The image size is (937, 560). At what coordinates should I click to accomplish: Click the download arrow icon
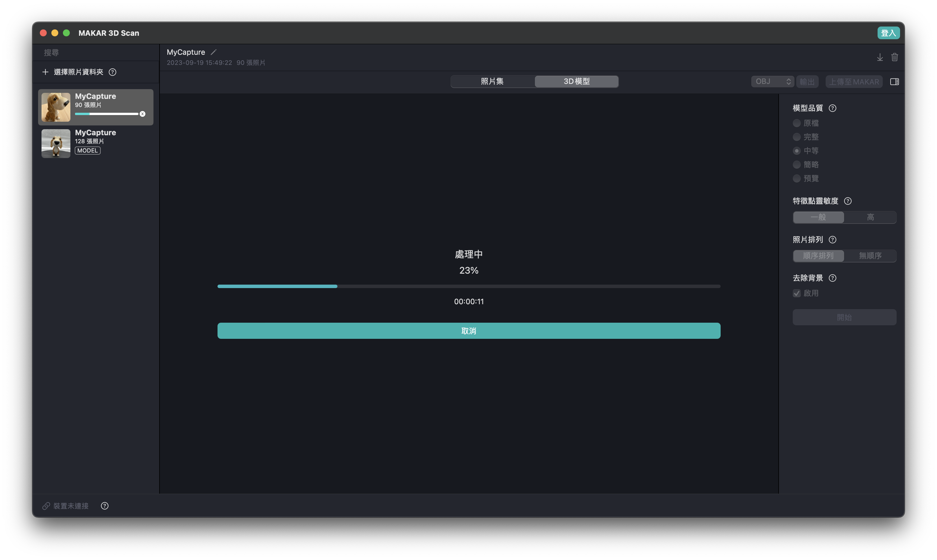[x=880, y=57]
